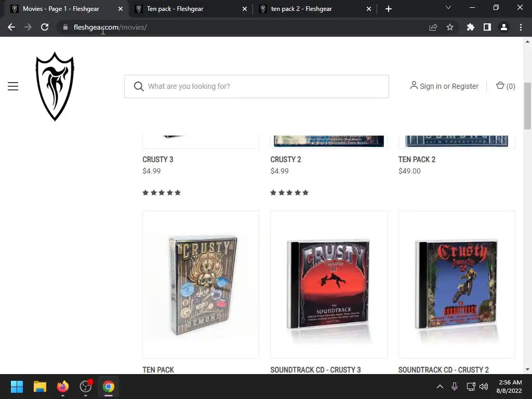532x399 pixels.
Task: Open File Explorer from the taskbar
Action: point(39,387)
